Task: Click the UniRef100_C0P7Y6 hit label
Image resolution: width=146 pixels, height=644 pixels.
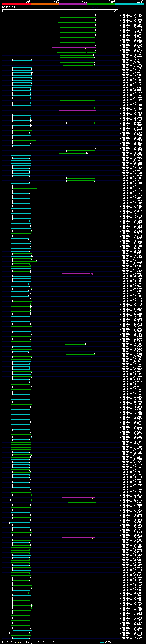Action: coord(131,304)
